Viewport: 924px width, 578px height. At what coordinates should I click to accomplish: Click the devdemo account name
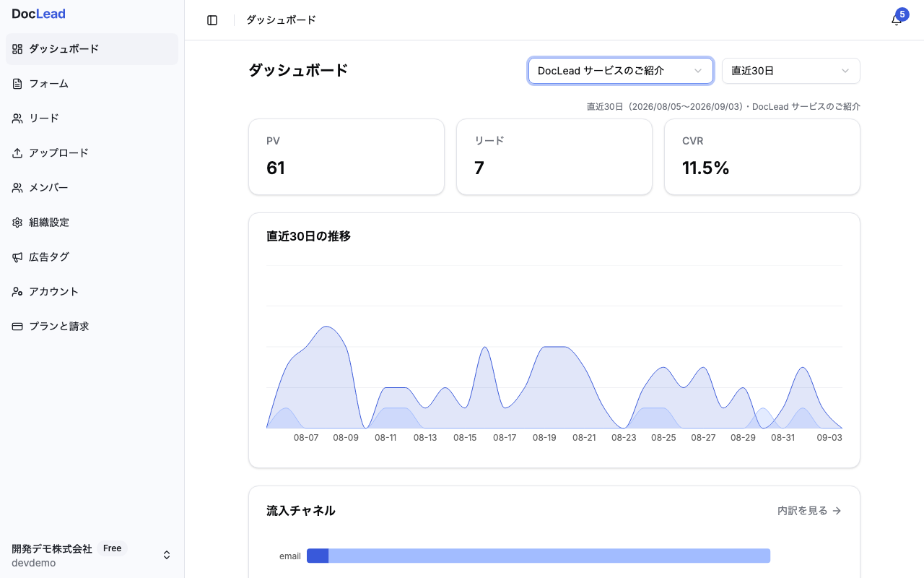[x=34, y=563]
